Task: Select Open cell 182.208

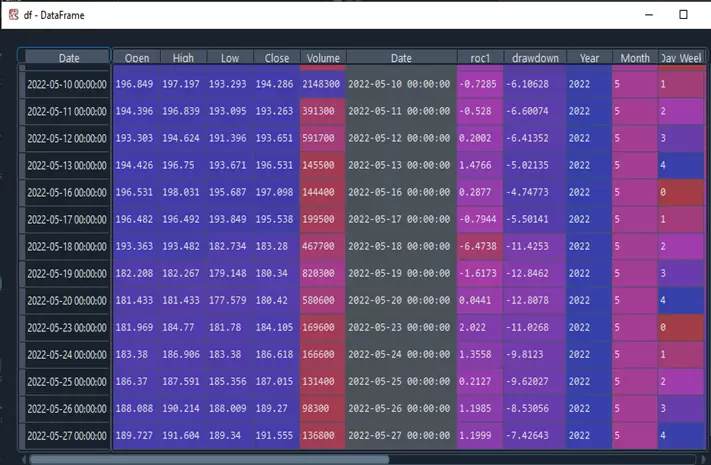Action: (136, 273)
